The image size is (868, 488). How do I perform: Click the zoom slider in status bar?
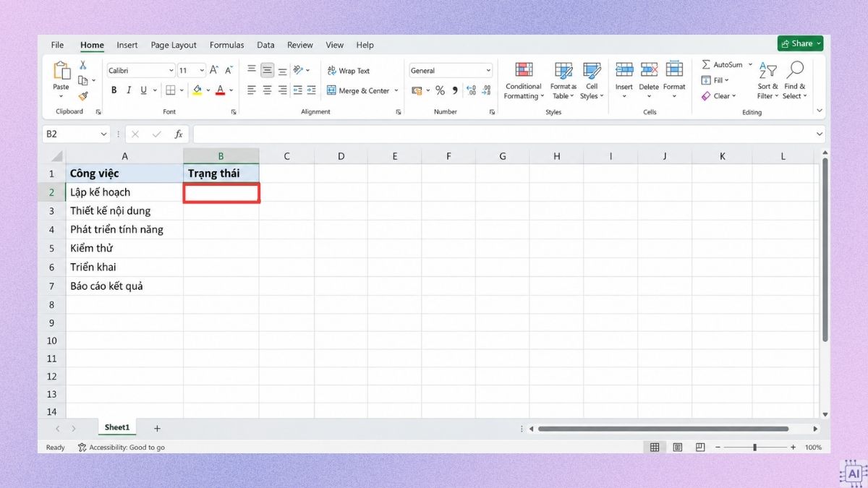[755, 448]
